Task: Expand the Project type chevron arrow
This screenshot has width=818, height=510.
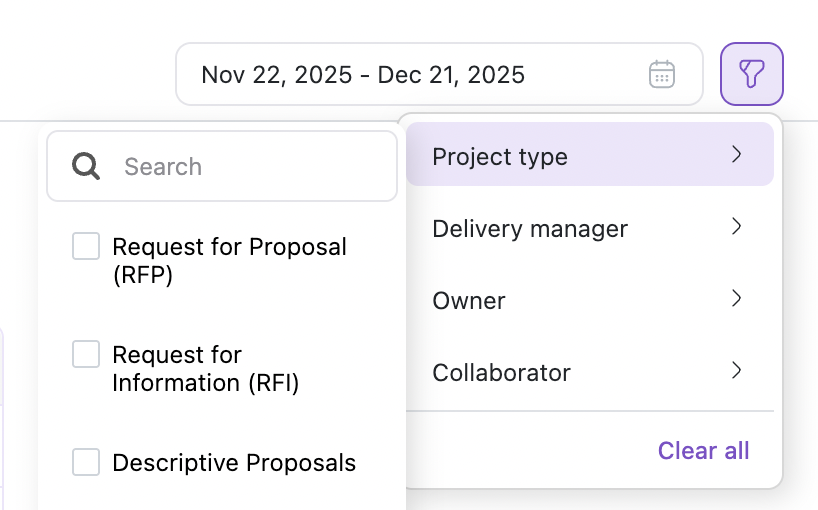Action: click(x=737, y=154)
